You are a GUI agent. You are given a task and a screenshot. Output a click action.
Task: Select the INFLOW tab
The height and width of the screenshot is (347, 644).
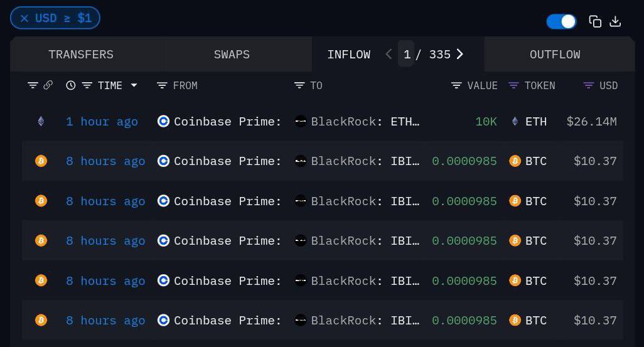coord(349,55)
